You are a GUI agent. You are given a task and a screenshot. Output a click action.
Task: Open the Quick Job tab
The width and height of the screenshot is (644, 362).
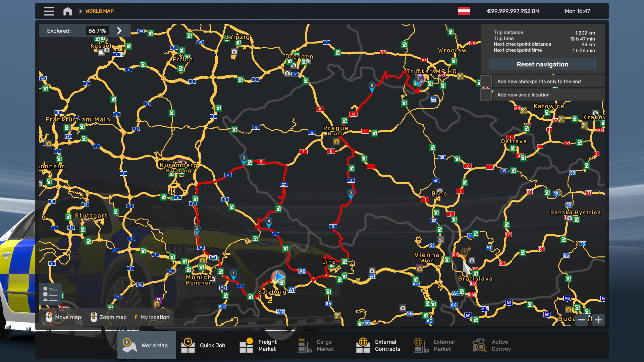pos(204,345)
